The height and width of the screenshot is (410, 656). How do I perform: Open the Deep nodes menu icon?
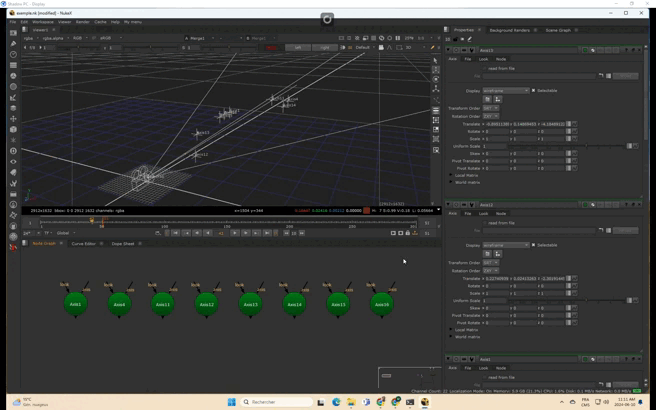tap(13, 151)
